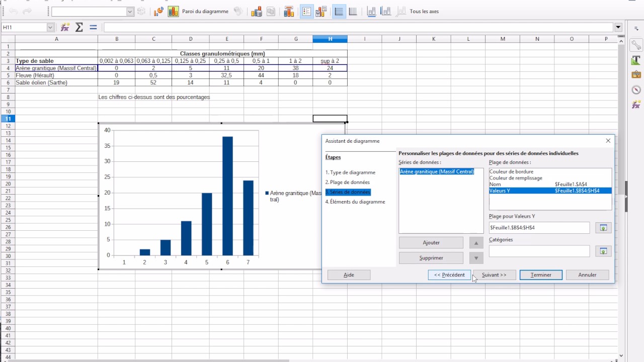Click the Suivant >> button
The width and height of the screenshot is (644, 362).
(x=494, y=275)
